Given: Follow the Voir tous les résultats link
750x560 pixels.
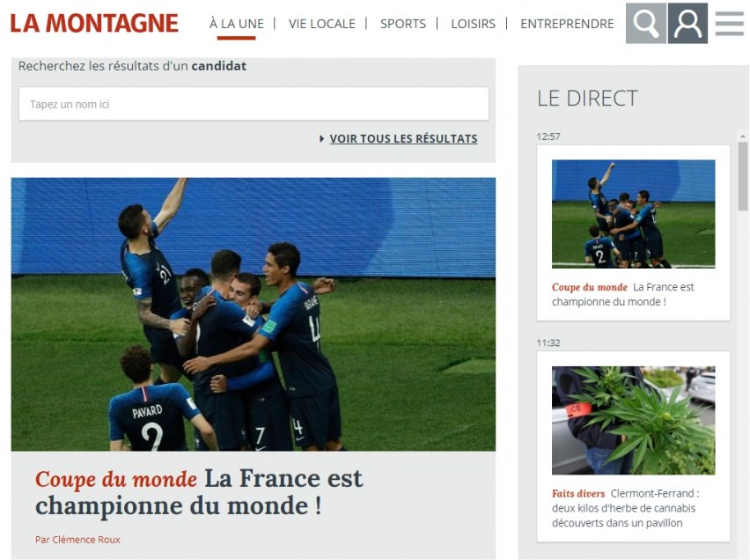Looking at the screenshot, I should pos(403,139).
